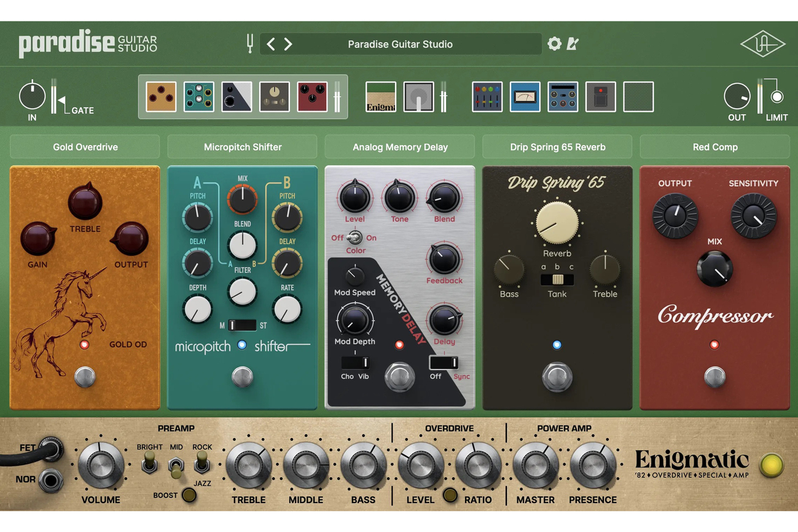Viewport: 798px width, 532px height.
Task: Click the VOLUME knob on the amp preamp
Action: tap(101, 466)
